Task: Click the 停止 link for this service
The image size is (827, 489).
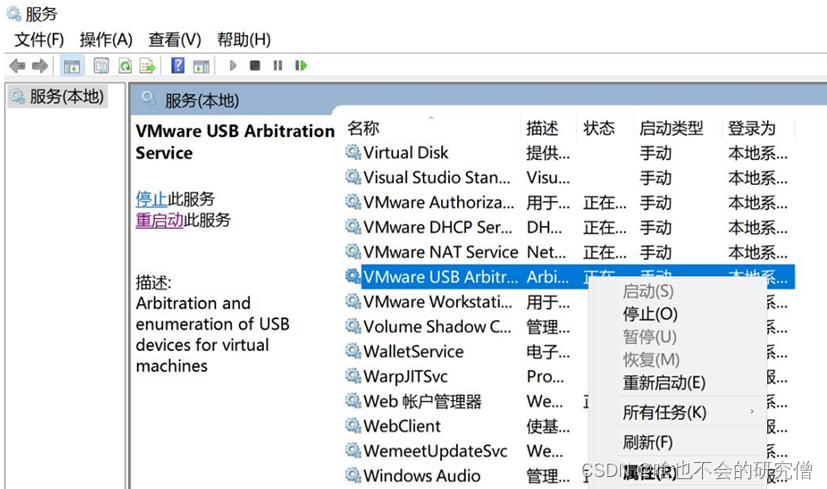Action: 151,199
